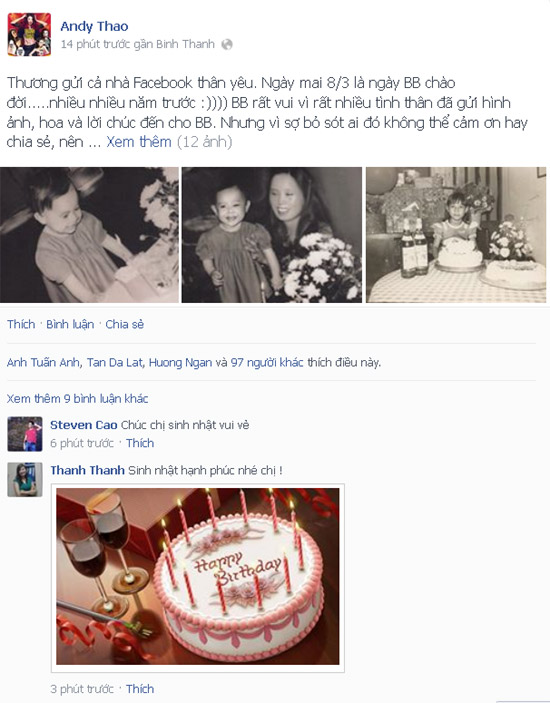Click Bình luận to comment
This screenshot has width=550, height=703.
[70, 324]
